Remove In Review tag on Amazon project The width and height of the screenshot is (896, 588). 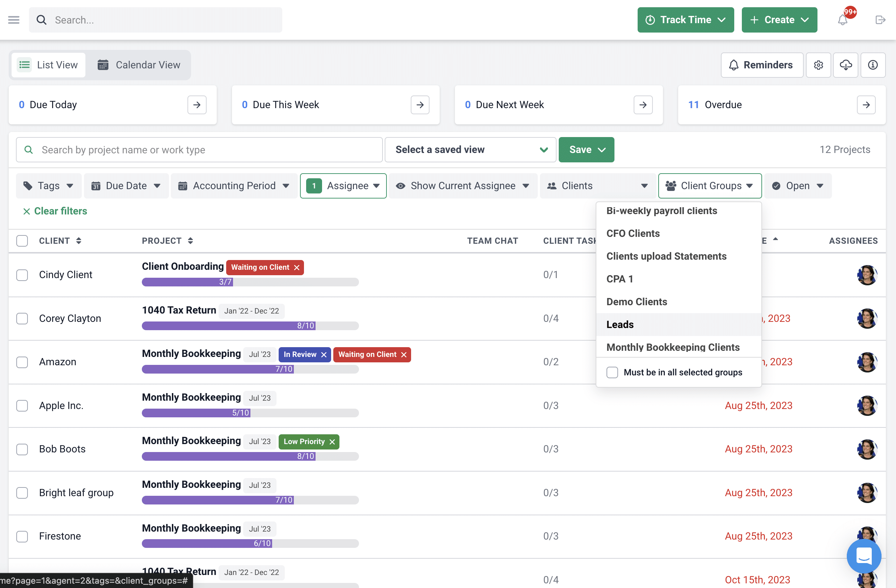pyautogui.click(x=324, y=355)
